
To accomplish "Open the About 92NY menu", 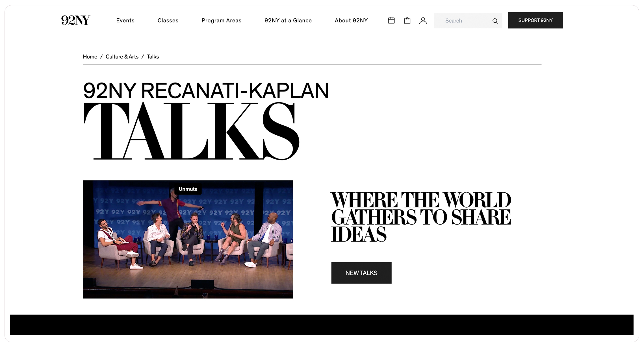I will coord(351,20).
